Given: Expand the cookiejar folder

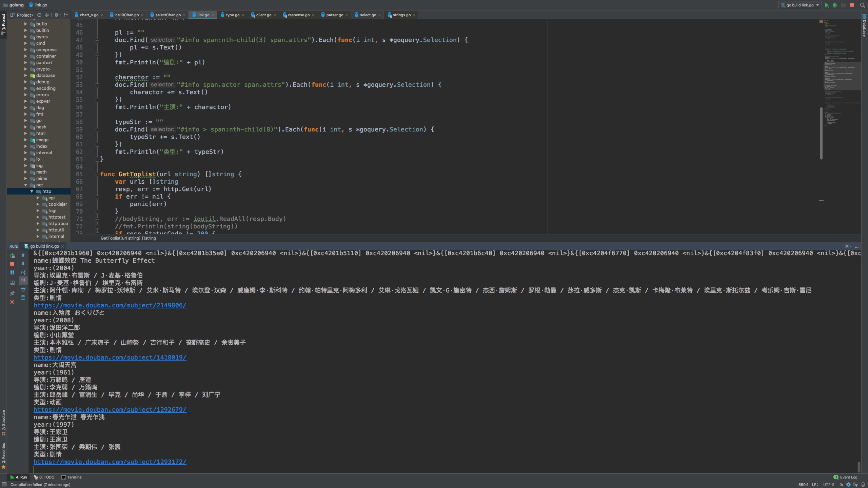Looking at the screenshot, I should (x=38, y=204).
